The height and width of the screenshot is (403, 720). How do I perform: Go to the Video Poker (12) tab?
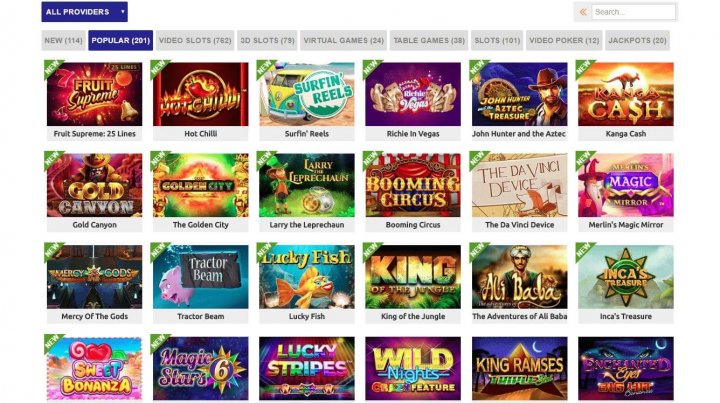pos(564,40)
